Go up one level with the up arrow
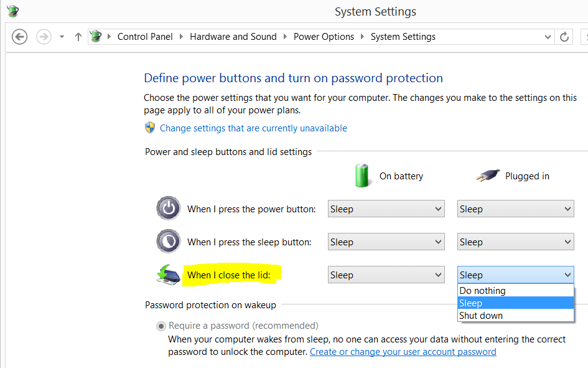Image resolution: width=588 pixels, height=368 pixels. (x=78, y=37)
